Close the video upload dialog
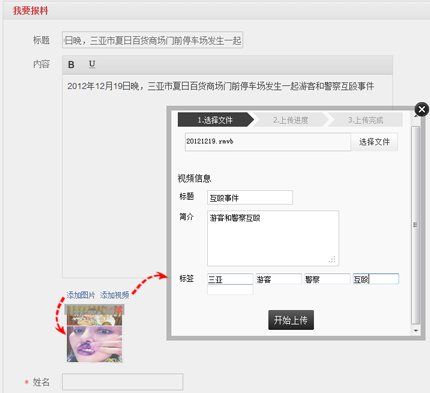 coord(422,109)
